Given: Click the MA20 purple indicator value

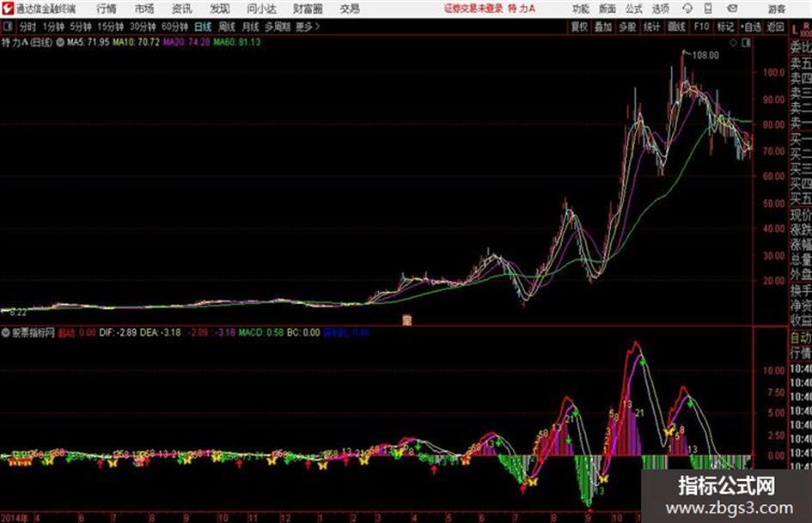Looking at the screenshot, I should point(186,42).
